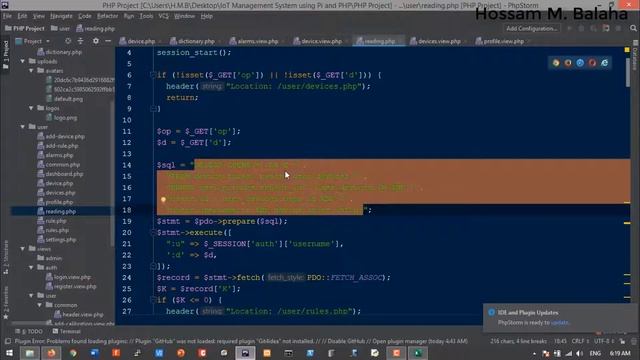The image size is (640, 360).
Task: Collapse the common folder
Action: [40, 305]
